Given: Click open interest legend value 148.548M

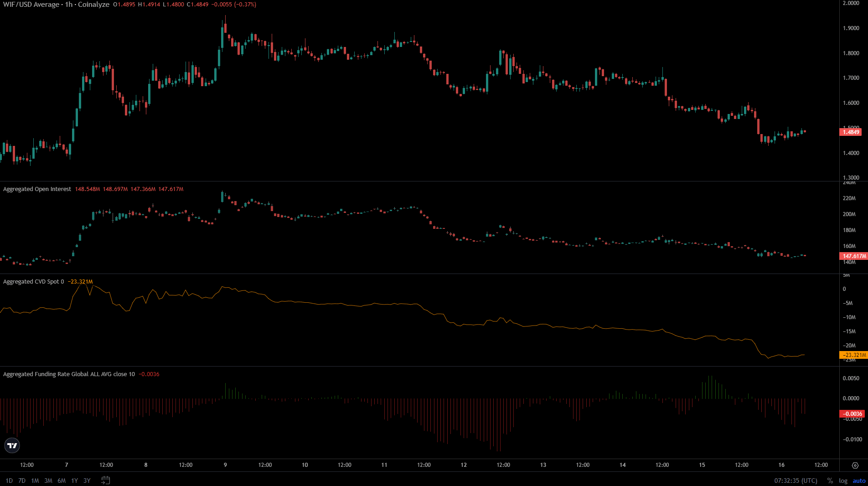Looking at the screenshot, I should 88,189.
